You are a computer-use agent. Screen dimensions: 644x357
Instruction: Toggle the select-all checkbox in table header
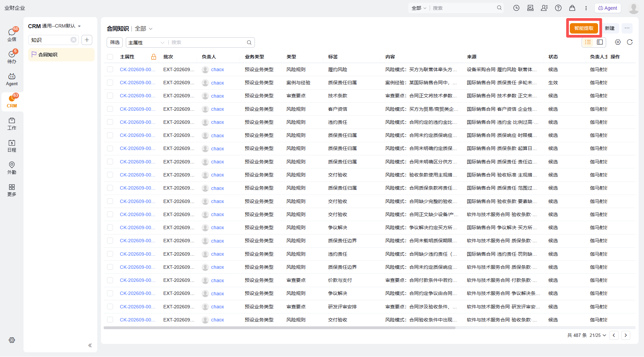tap(110, 57)
